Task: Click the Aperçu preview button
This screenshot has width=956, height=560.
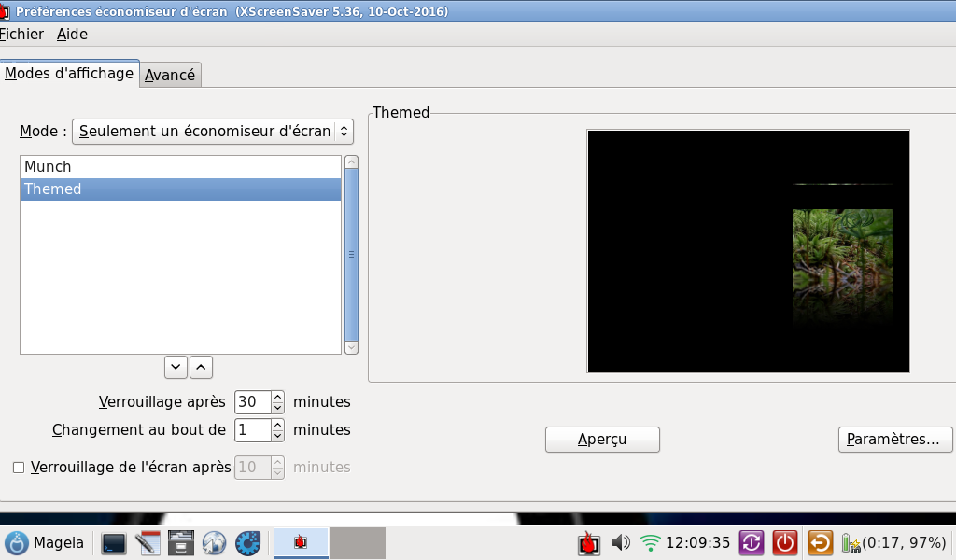Action: point(602,440)
